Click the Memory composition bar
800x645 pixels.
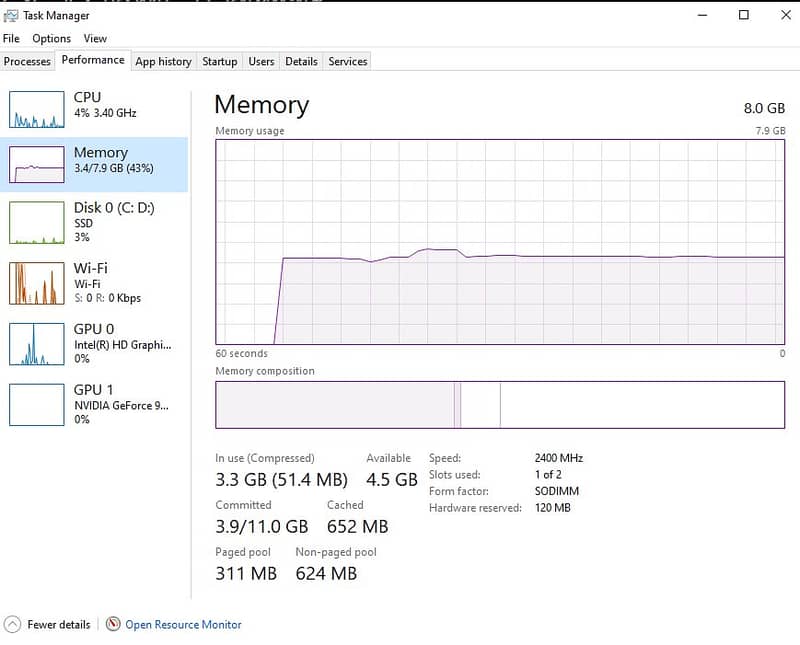(500, 405)
